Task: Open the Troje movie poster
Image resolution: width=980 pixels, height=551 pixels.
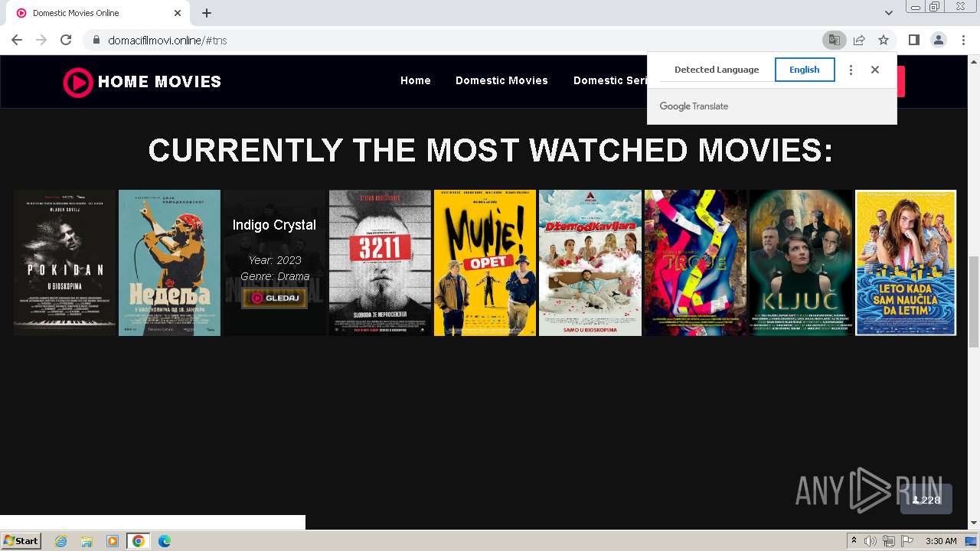Action: click(695, 262)
